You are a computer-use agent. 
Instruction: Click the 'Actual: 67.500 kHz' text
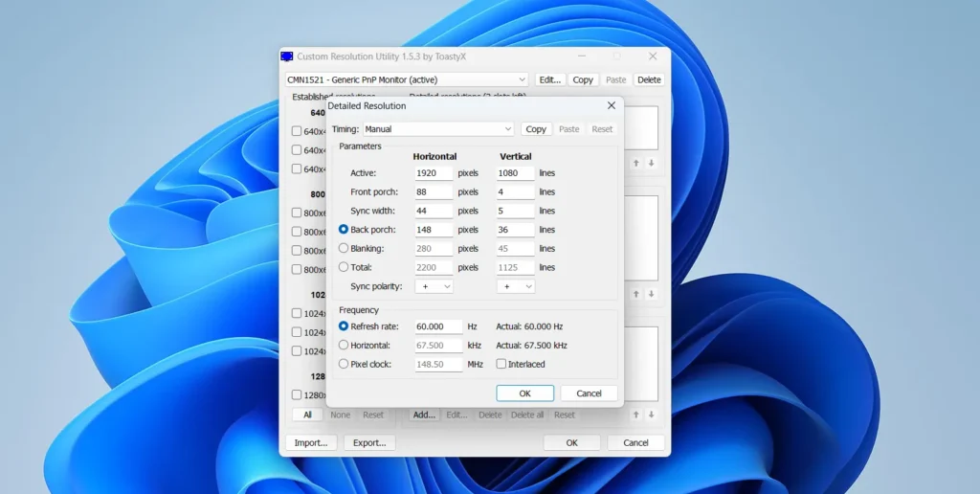pos(532,346)
